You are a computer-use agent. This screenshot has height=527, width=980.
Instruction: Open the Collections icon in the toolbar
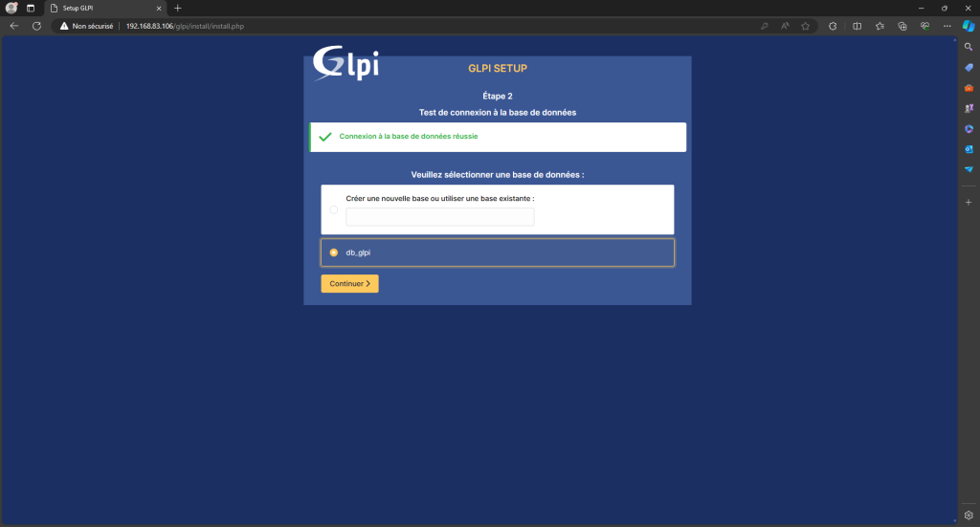[902, 26]
